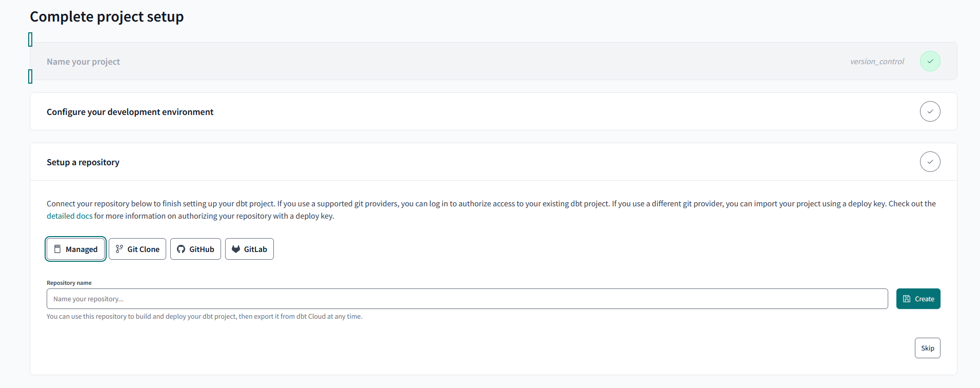The width and height of the screenshot is (980, 388).
Task: Click the Repository name field label
Action: tap(69, 283)
